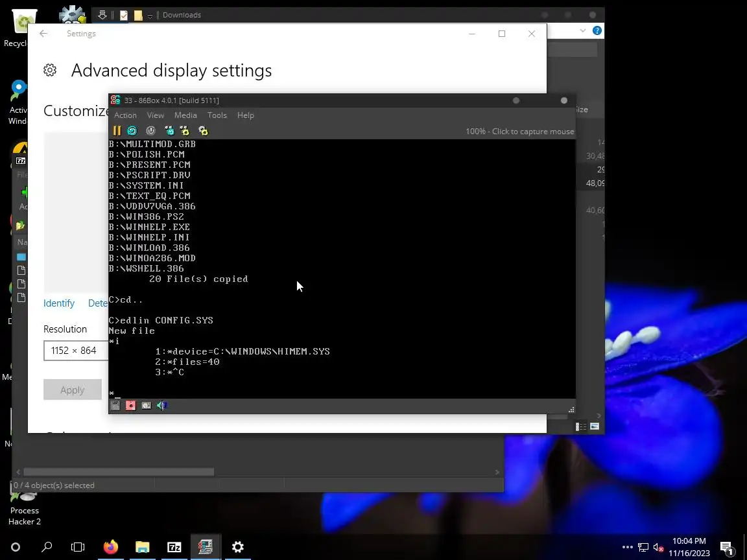Click the 86Box title bar app icon

115,100
